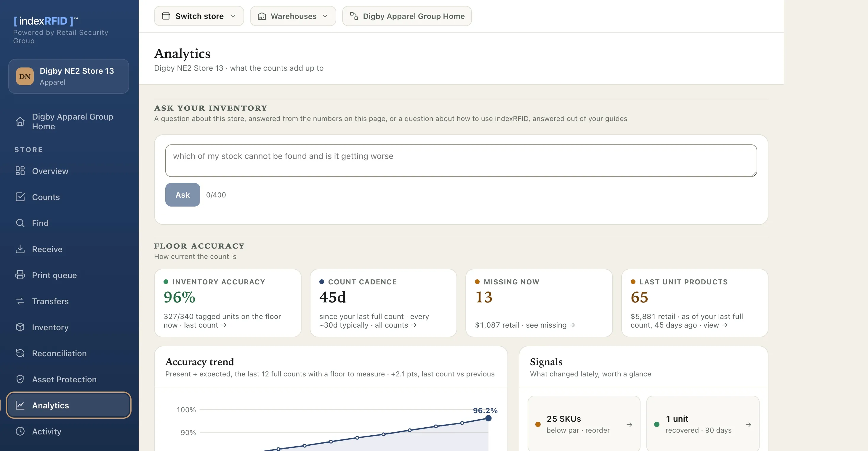868x451 pixels.
Task: Click the arrow on the 25 SKUs signal card
Action: [x=630, y=425]
